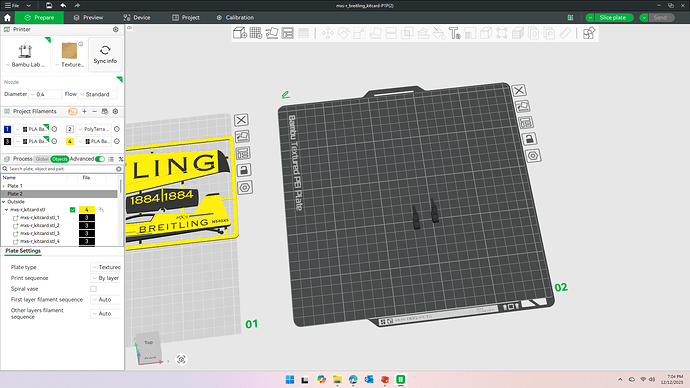Image resolution: width=690 pixels, height=388 pixels.
Task: Click the Add cube primitive toolbar icon
Action: [x=240, y=33]
